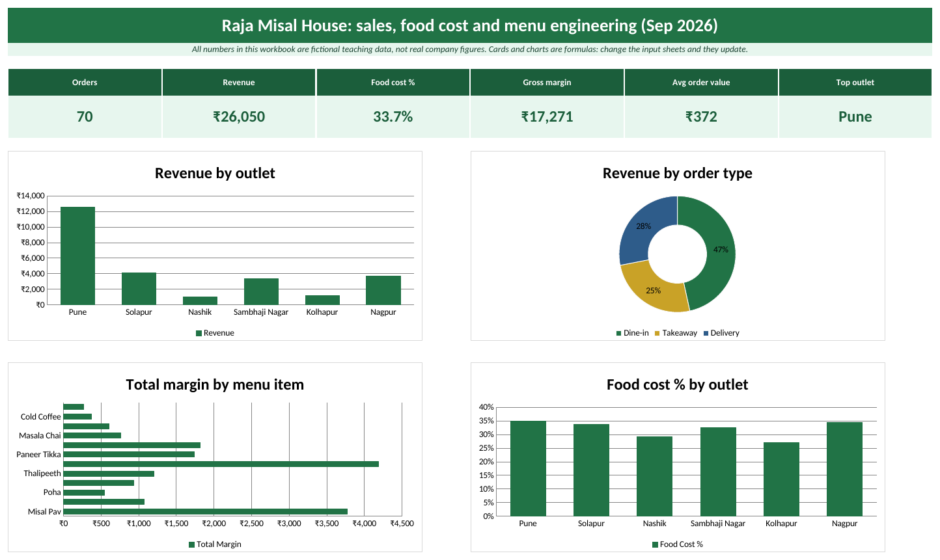
Task: Click the Revenue by outlet chart title
Action: coord(215,173)
